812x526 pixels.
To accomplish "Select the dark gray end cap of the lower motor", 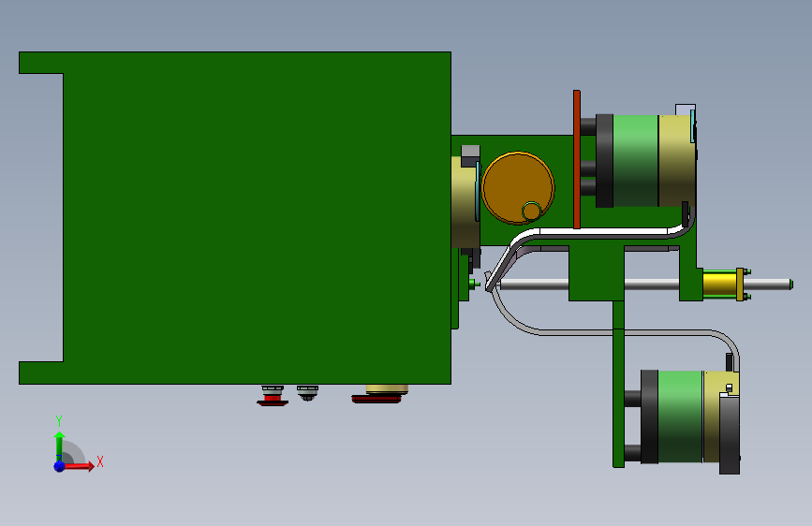I will (x=730, y=435).
